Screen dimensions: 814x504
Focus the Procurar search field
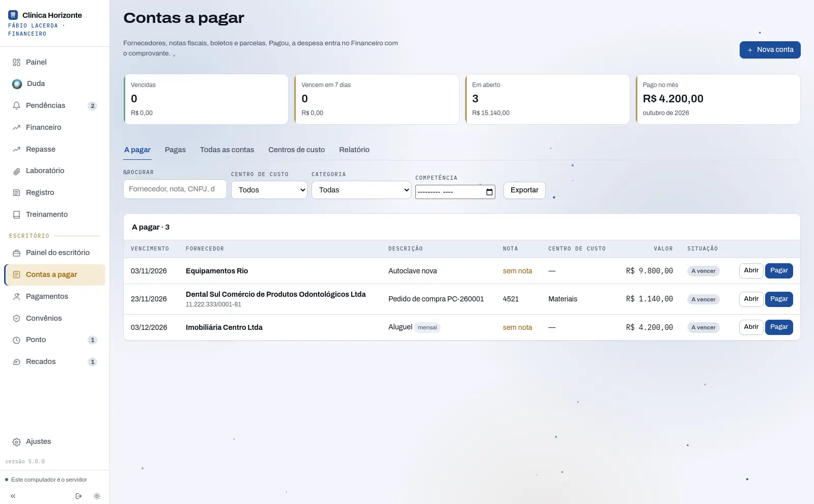pyautogui.click(x=175, y=189)
